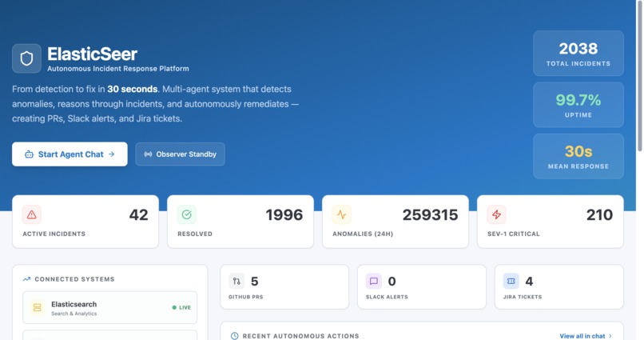Screen dimensions: 644x340
Task: Open the View all in chat link
Action: [x=586, y=336]
